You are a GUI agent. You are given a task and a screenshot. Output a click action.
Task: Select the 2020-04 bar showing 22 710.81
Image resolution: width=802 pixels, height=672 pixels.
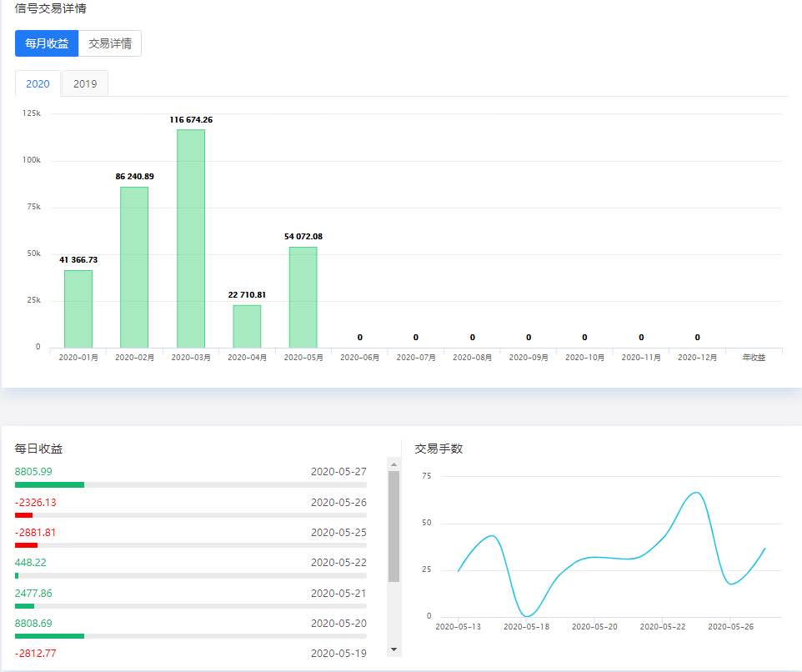(247, 326)
